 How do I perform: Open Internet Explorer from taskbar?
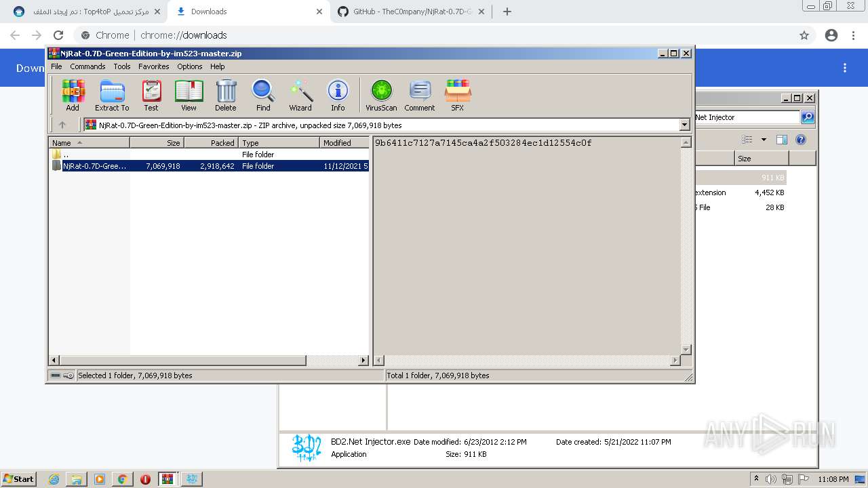coord(54,479)
